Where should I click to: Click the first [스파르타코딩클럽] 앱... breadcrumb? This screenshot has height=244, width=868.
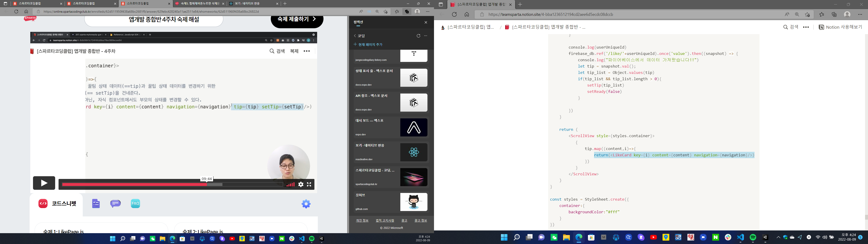tap(468, 27)
